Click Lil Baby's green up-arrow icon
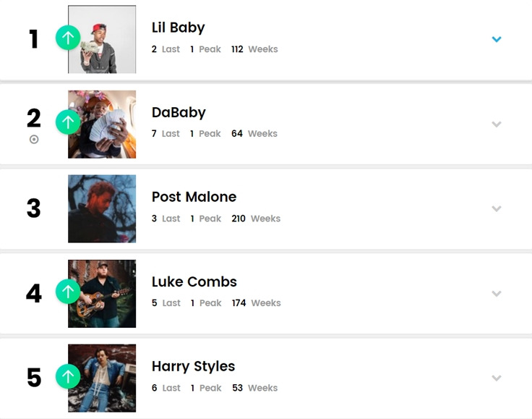532x419 pixels. (x=68, y=38)
